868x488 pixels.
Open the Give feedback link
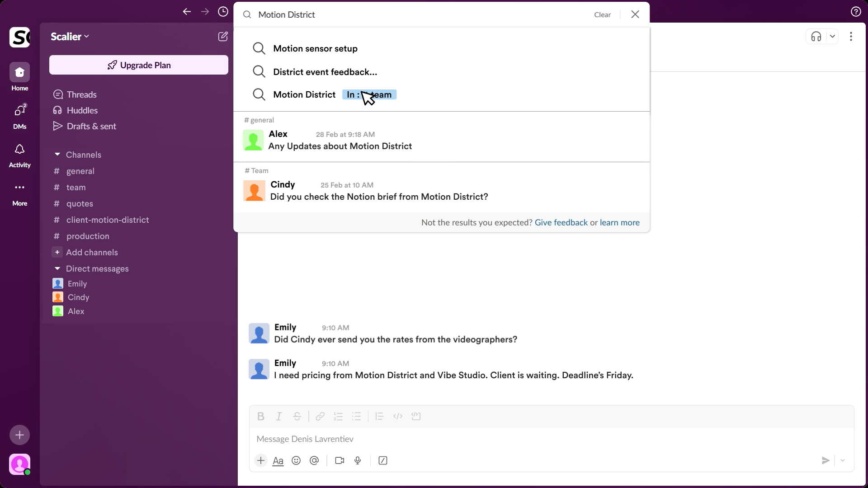pos(561,222)
